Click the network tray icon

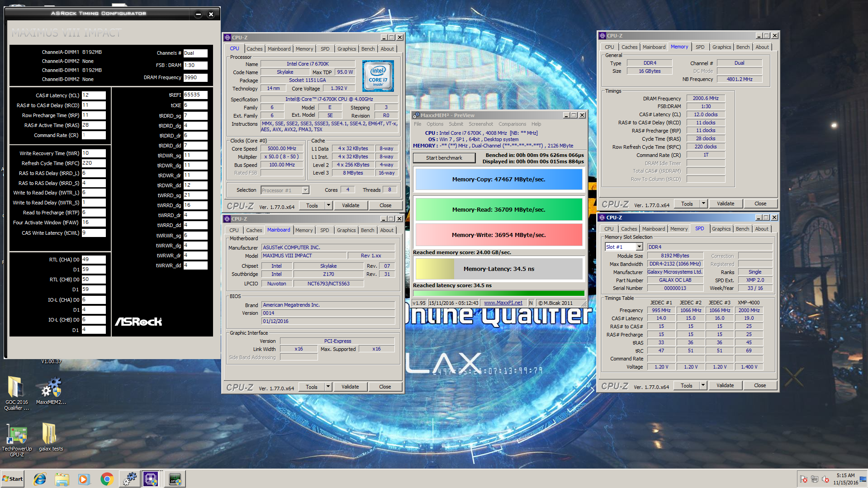click(815, 479)
